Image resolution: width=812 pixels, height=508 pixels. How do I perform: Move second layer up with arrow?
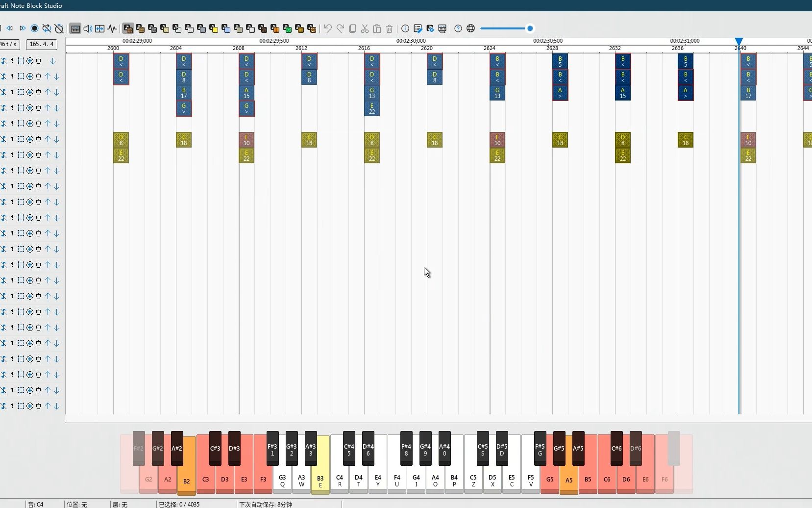(x=48, y=76)
